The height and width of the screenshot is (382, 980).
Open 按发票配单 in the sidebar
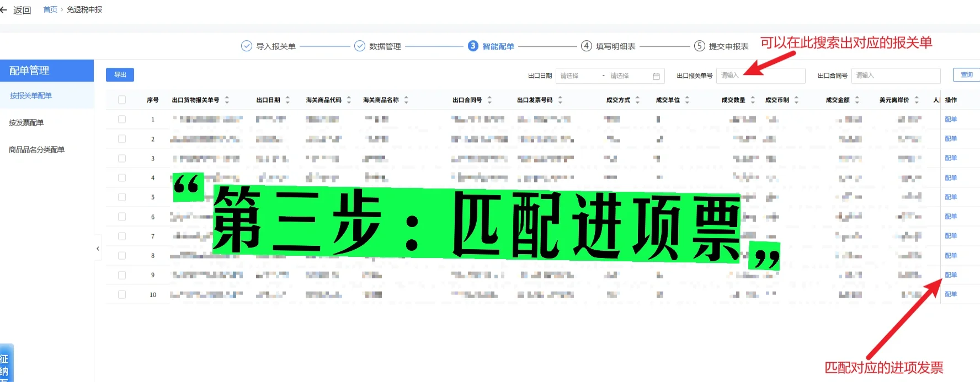pos(26,122)
